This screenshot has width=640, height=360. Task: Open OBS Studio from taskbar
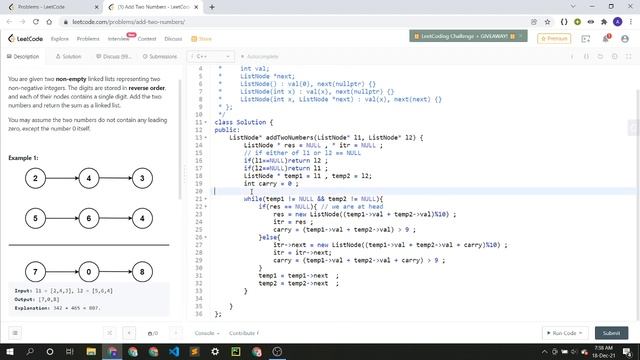click(277, 351)
